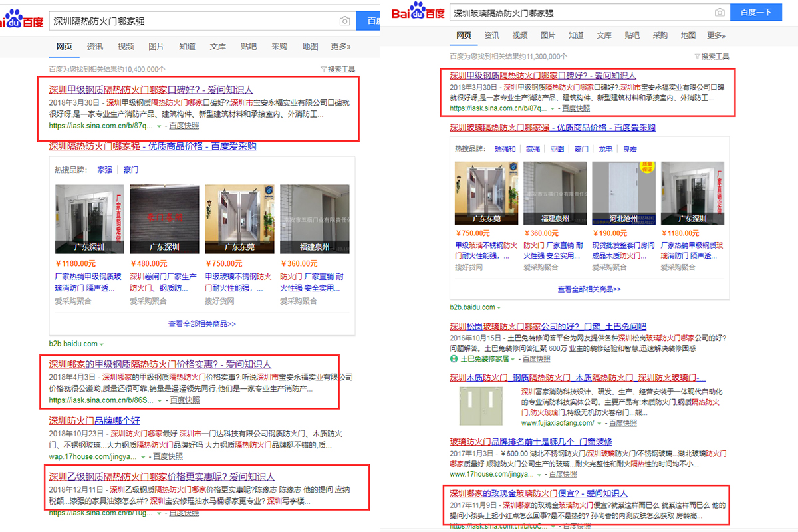The height and width of the screenshot is (532, 798).
Task: Open result 深圳防火门品牌哪个好
Action: (94, 420)
